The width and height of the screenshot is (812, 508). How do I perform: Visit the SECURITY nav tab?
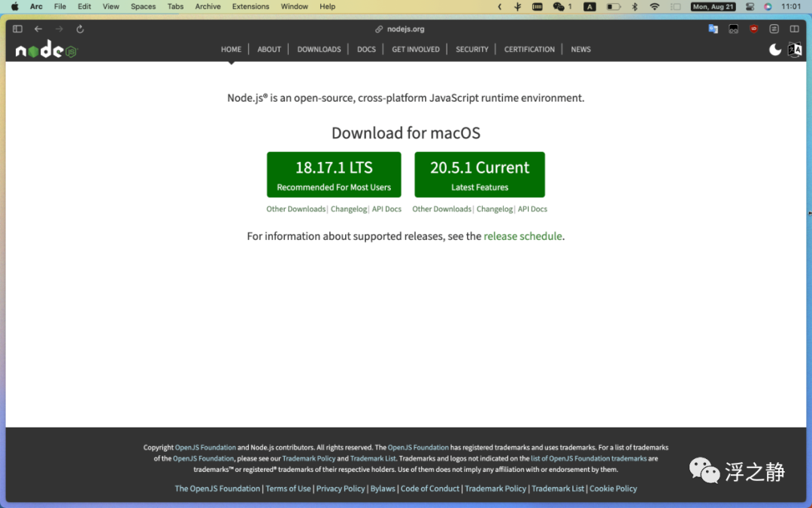click(471, 49)
